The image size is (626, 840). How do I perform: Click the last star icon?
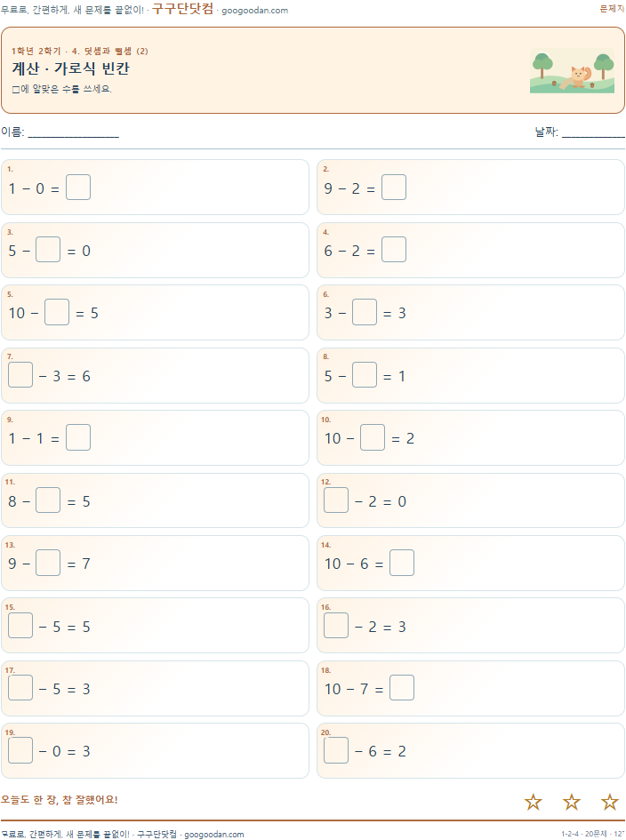609,802
